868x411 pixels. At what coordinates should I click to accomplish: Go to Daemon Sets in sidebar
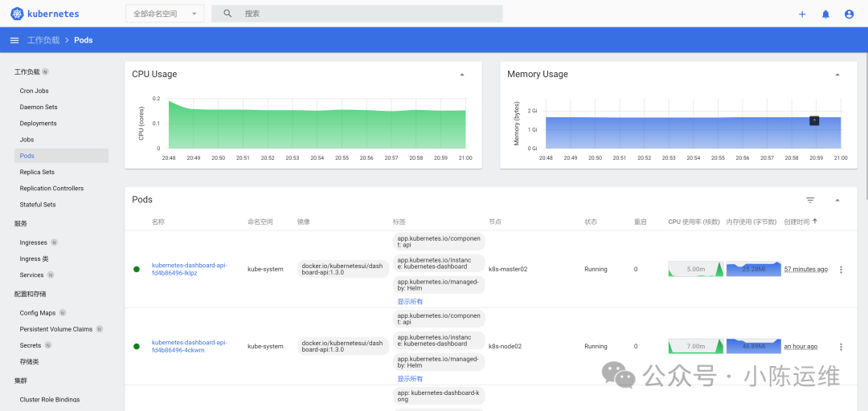(x=39, y=108)
